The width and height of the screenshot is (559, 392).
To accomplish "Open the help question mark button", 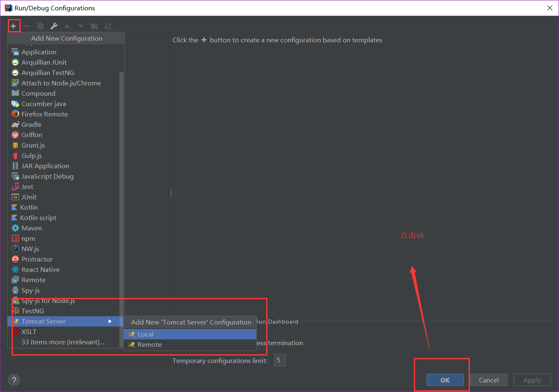I will pos(14,380).
